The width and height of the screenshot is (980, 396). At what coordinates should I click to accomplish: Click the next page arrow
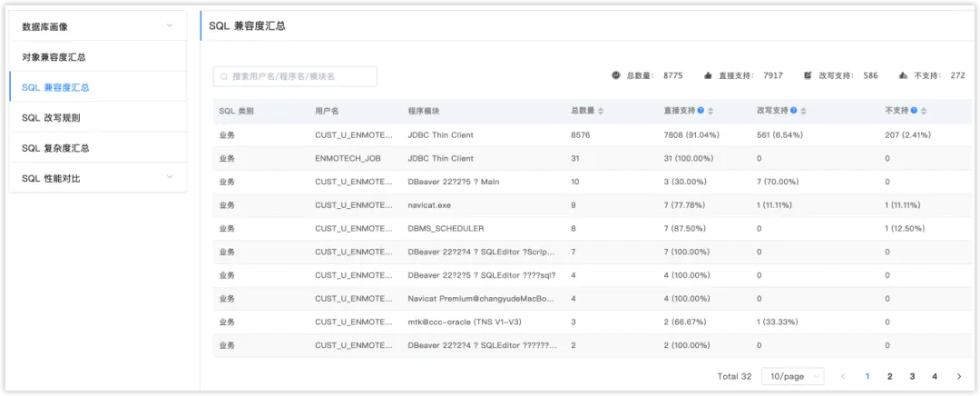(958, 376)
